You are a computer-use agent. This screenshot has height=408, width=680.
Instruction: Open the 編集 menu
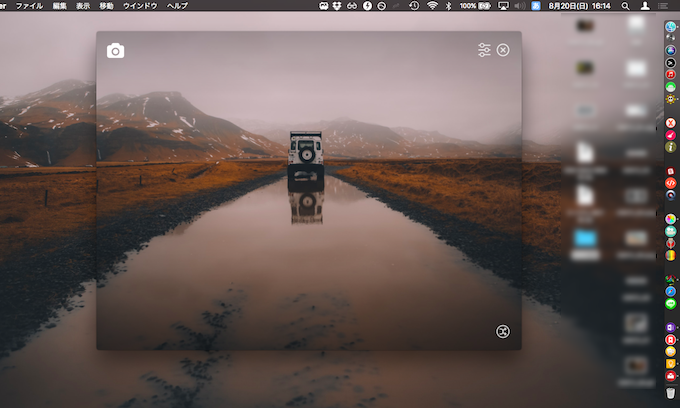tap(61, 6)
